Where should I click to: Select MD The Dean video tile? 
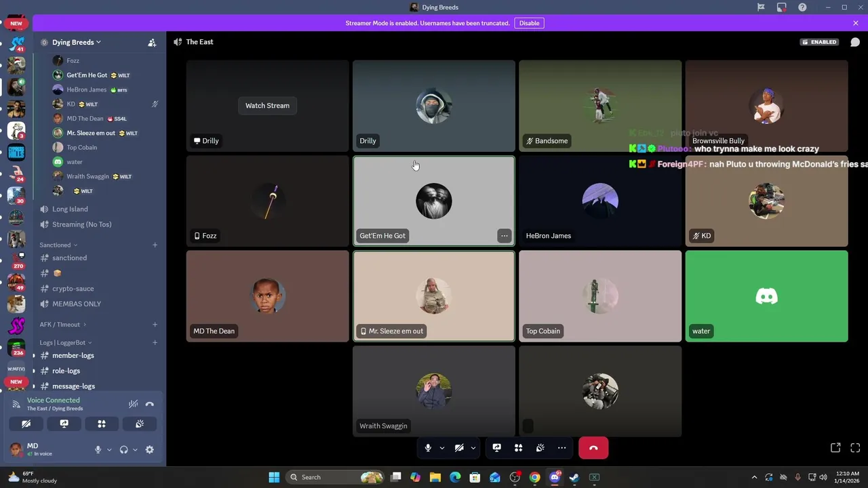coord(267,296)
